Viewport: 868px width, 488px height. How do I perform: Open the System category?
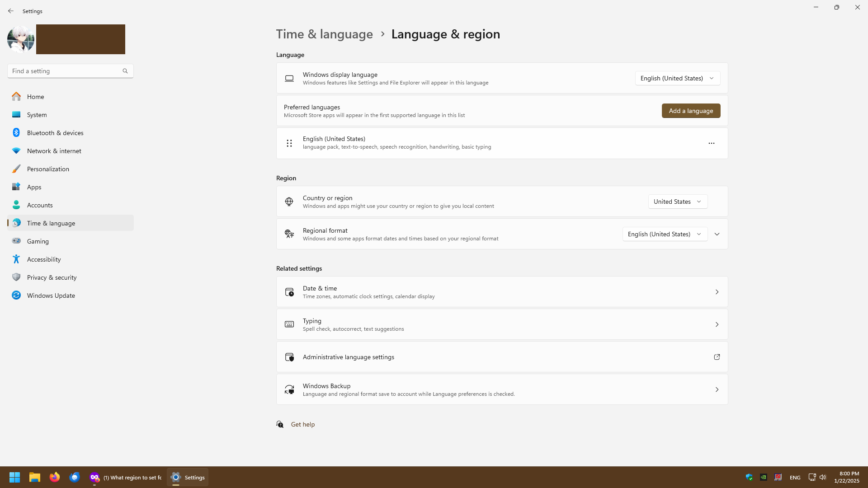coord(71,115)
